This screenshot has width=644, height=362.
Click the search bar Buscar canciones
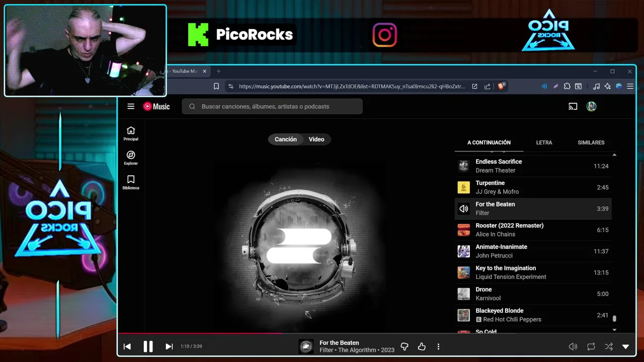click(272, 107)
